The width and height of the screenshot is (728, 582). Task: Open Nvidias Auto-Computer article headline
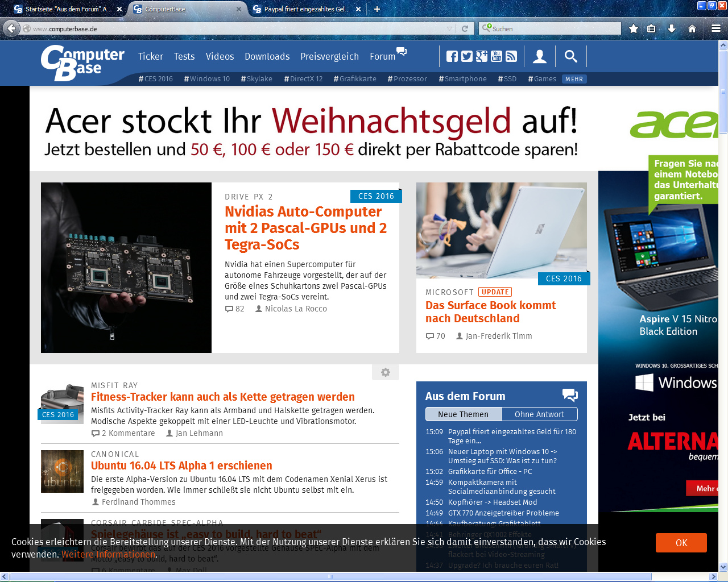coord(305,228)
